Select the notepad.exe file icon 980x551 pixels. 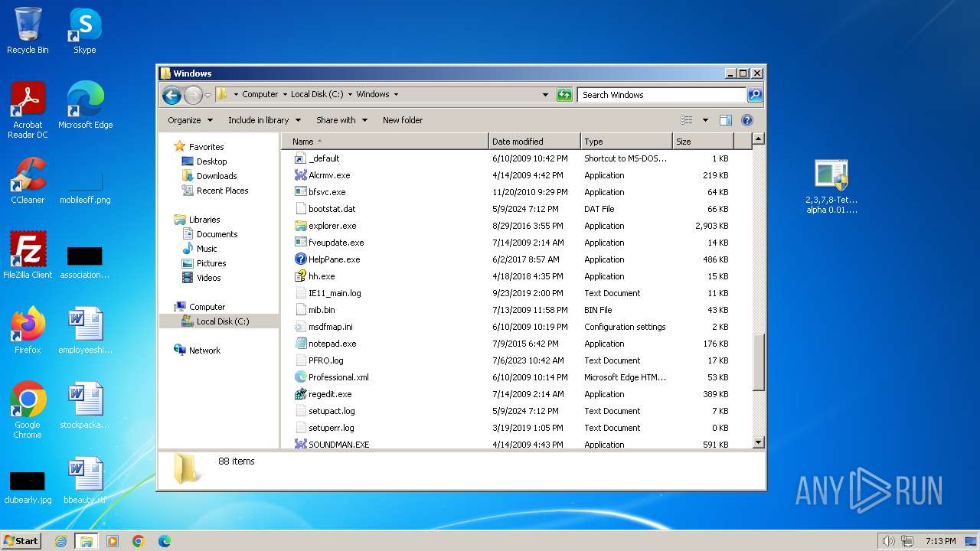301,344
